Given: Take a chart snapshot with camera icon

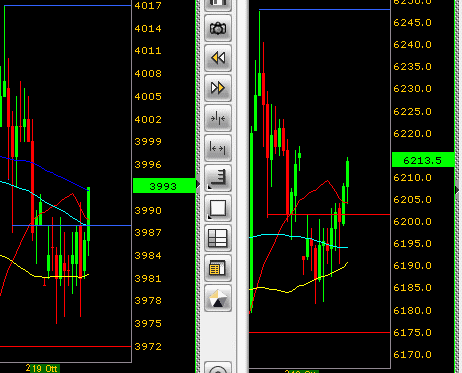Looking at the screenshot, I should [218, 28].
